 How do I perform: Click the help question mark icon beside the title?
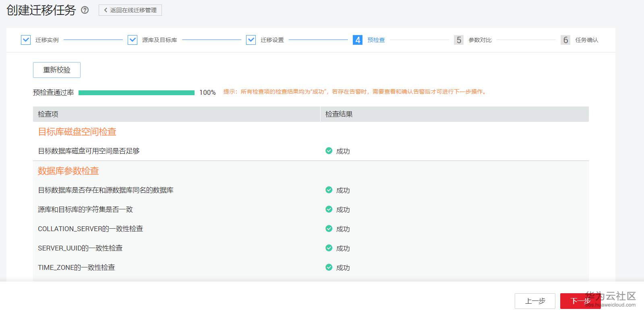point(85,10)
